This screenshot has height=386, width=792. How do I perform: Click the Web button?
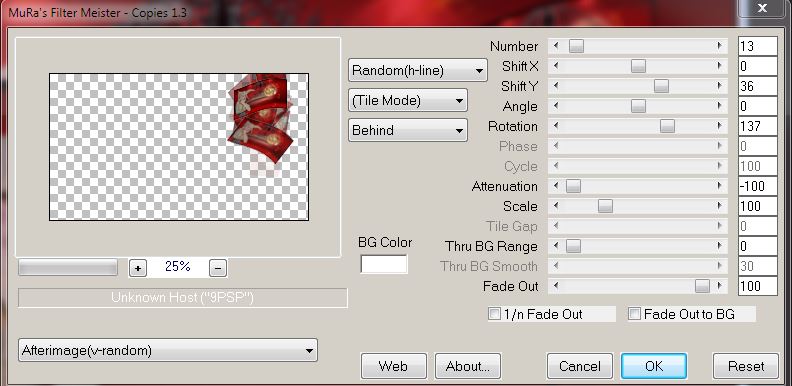coord(393,366)
